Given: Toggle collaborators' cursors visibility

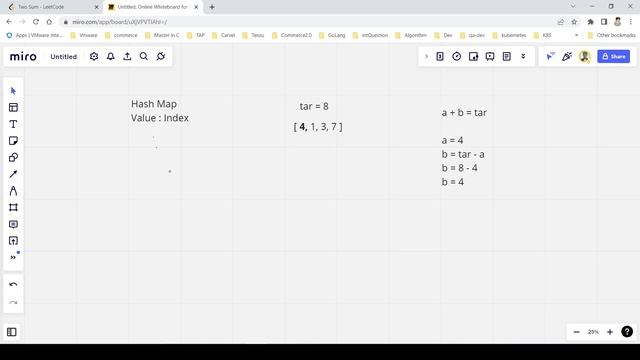Looking at the screenshot, I should [550, 56].
